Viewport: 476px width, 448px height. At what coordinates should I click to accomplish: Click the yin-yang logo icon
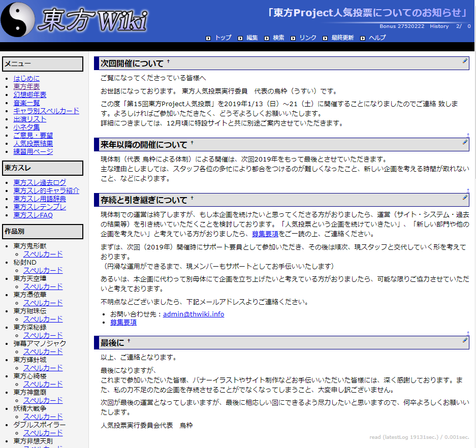19,20
